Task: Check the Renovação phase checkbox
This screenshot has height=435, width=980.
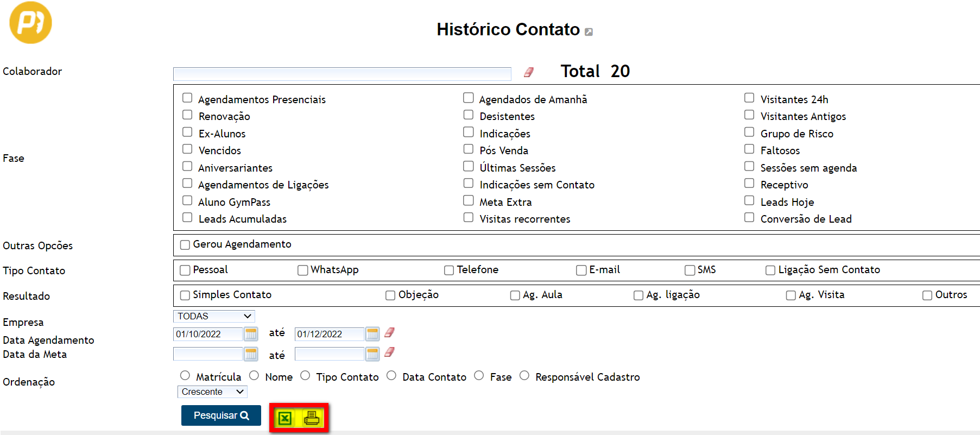Action: [187, 115]
